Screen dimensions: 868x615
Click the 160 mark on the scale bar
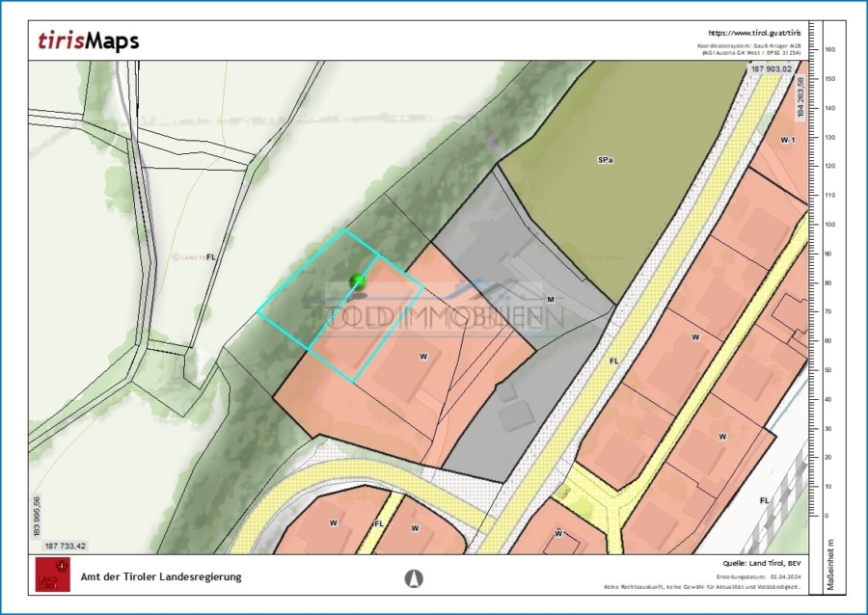point(829,50)
